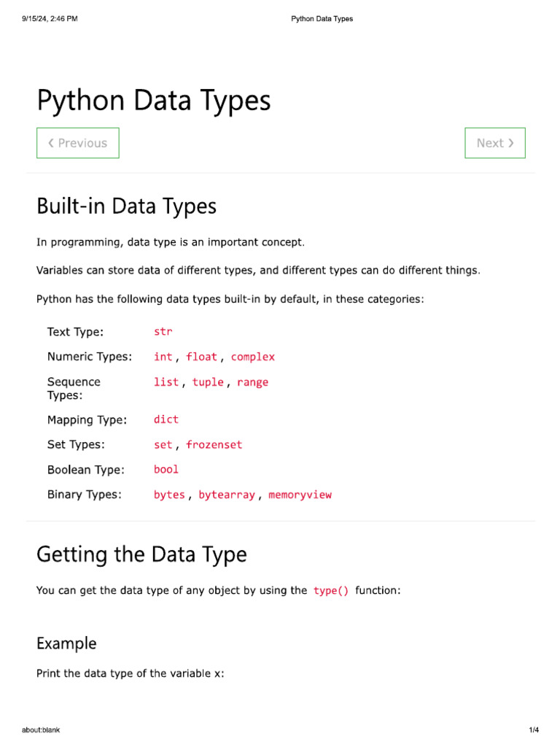Click the Previous button
The width and height of the screenshot is (560, 747).
coord(78,143)
